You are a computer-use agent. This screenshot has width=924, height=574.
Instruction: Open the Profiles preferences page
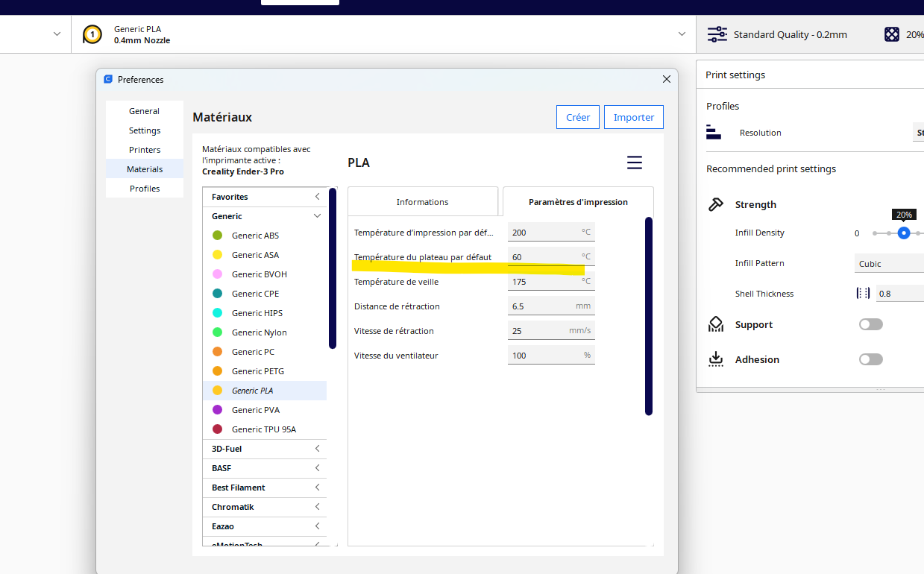(x=144, y=189)
